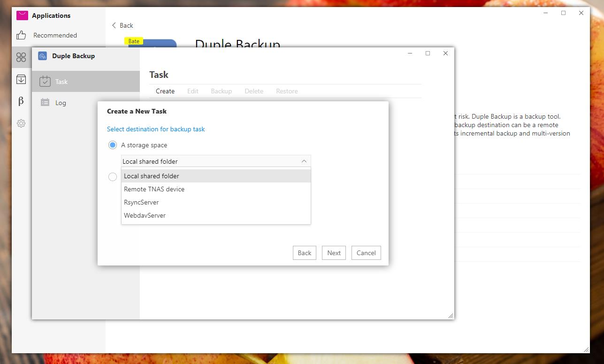Click the Log list icon
Image resolution: width=604 pixels, height=364 pixels.
point(45,102)
